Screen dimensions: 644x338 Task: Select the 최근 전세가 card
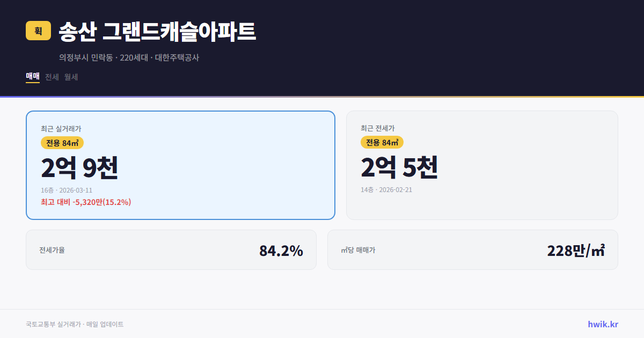tap(482, 165)
